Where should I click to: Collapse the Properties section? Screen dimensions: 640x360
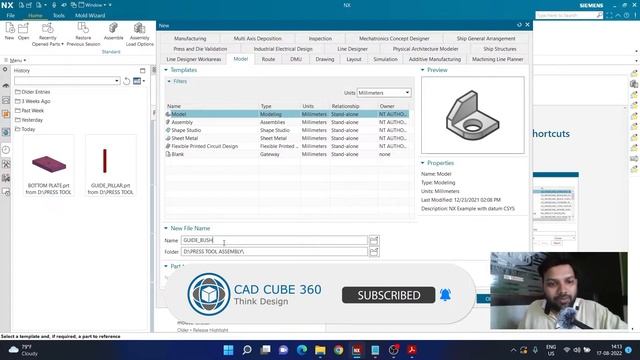point(422,163)
